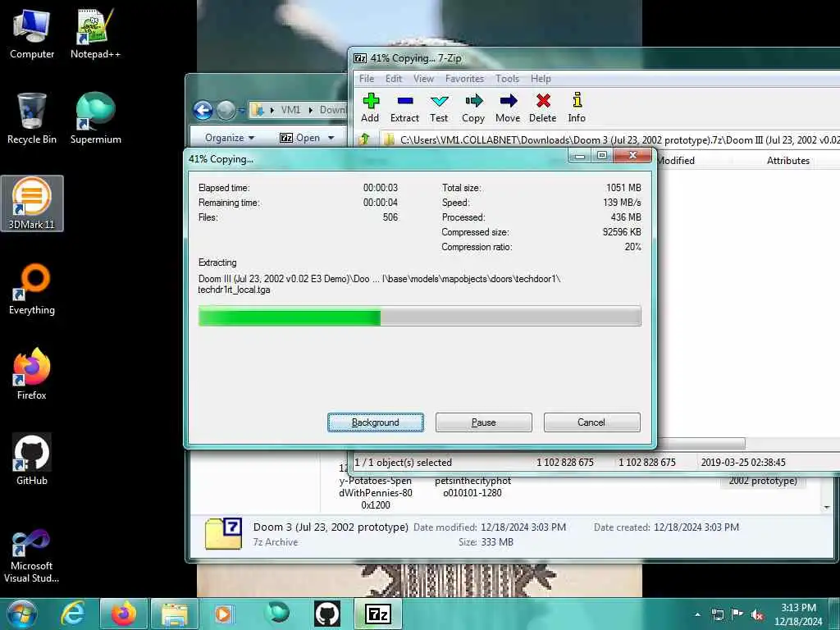840x630 pixels.
Task: Show hidden system tray icons
Action: pyautogui.click(x=697, y=615)
